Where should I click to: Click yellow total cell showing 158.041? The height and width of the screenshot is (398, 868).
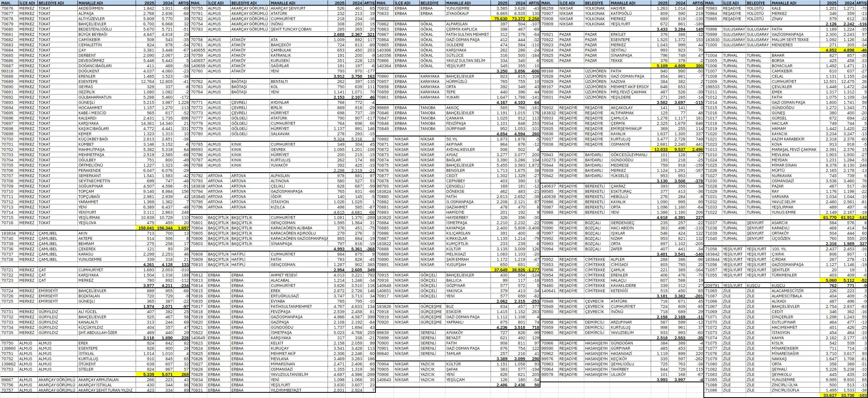coord(146,228)
